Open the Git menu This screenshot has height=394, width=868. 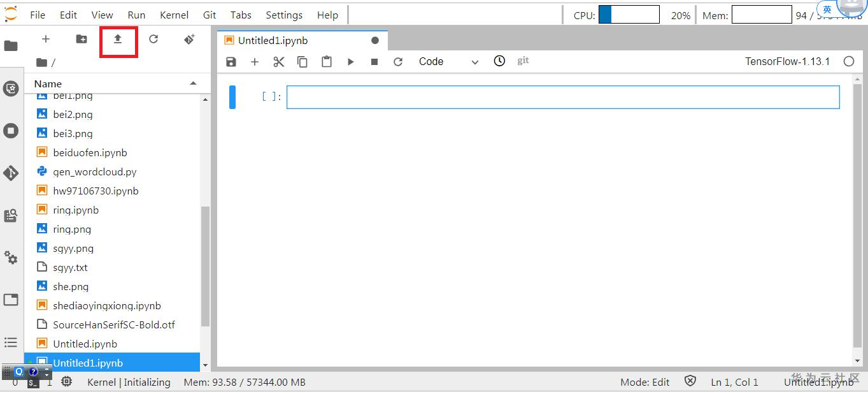[x=210, y=15]
